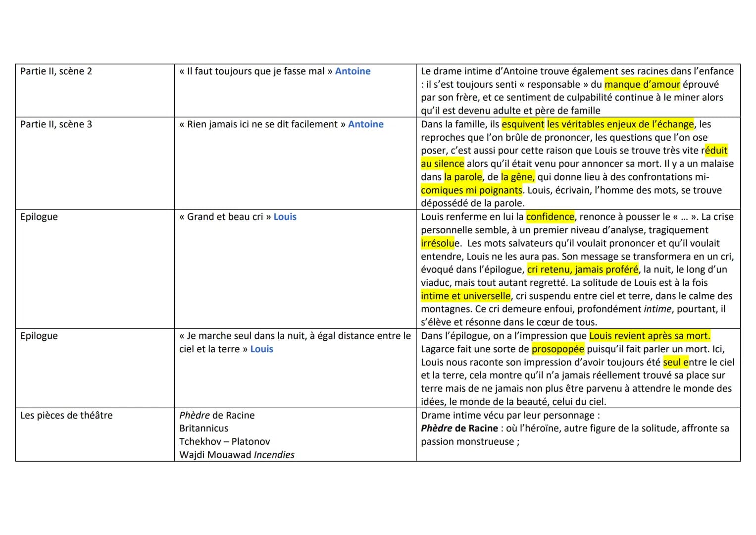The width and height of the screenshot is (756, 535).
Task: Click the first 'Epilogue' row label
Action: [x=39, y=217]
